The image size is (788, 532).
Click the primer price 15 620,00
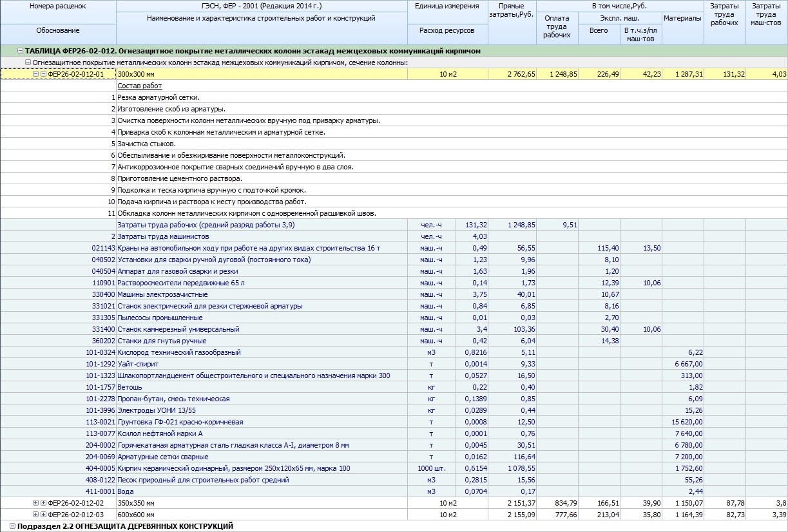686,422
